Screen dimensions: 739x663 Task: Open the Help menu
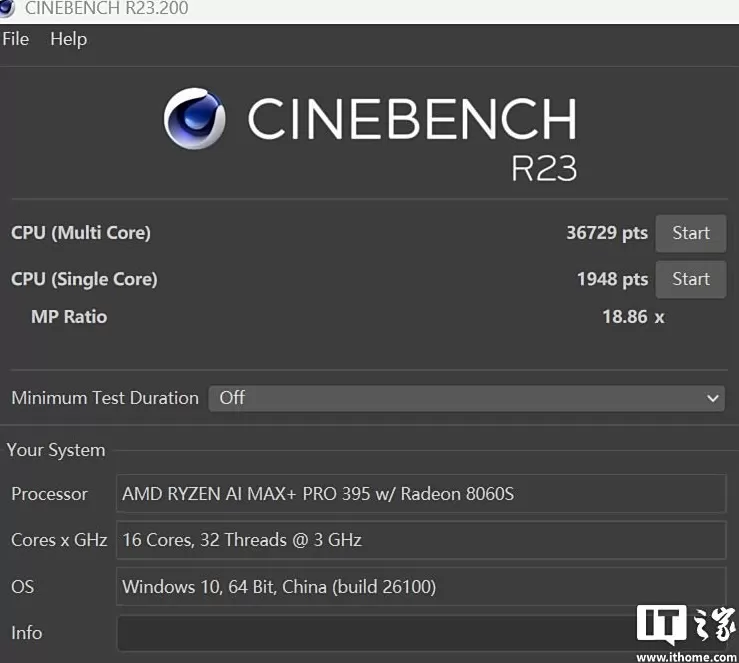68,39
